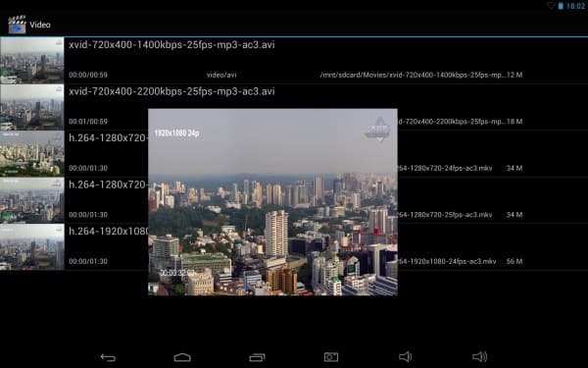Tap the battery icon in status bar
Image resolution: width=588 pixels, height=368 pixels.
561,6
